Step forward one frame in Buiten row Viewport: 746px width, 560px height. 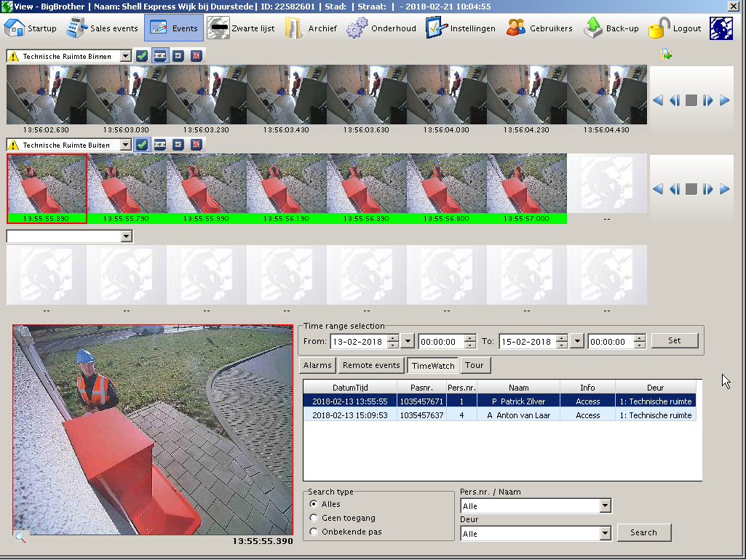[x=708, y=189]
